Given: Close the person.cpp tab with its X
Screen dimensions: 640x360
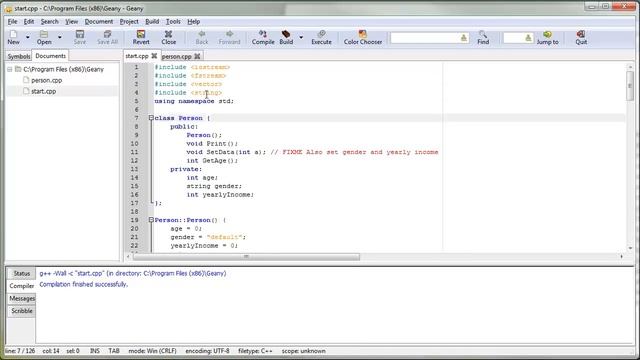Looking at the screenshot, I should click(197, 56).
